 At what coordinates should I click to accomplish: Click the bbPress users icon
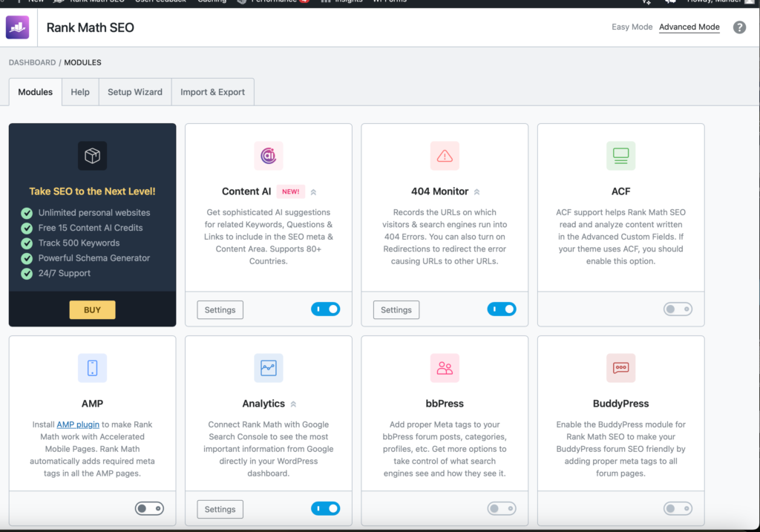444,368
